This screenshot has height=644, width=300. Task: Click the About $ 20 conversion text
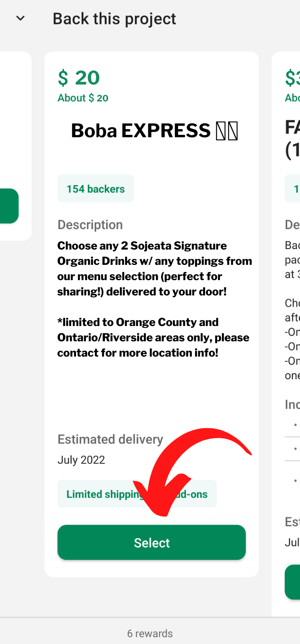[83, 98]
